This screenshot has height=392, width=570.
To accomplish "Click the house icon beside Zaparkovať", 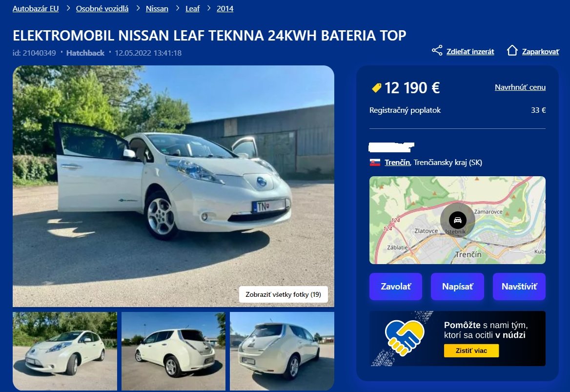I will 512,51.
